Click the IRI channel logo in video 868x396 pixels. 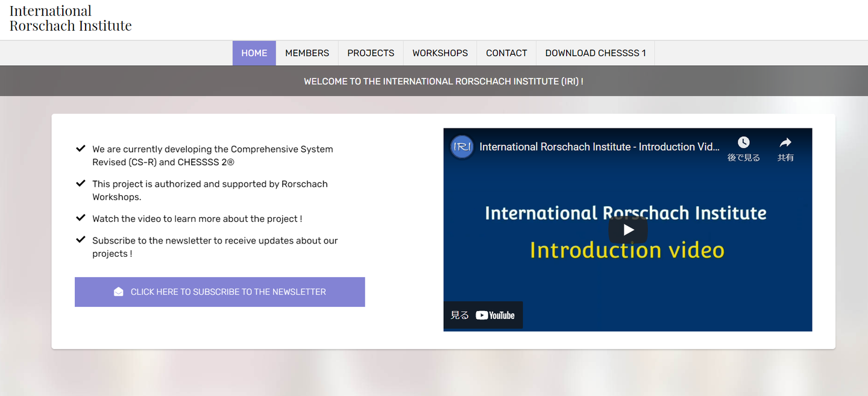(x=462, y=146)
